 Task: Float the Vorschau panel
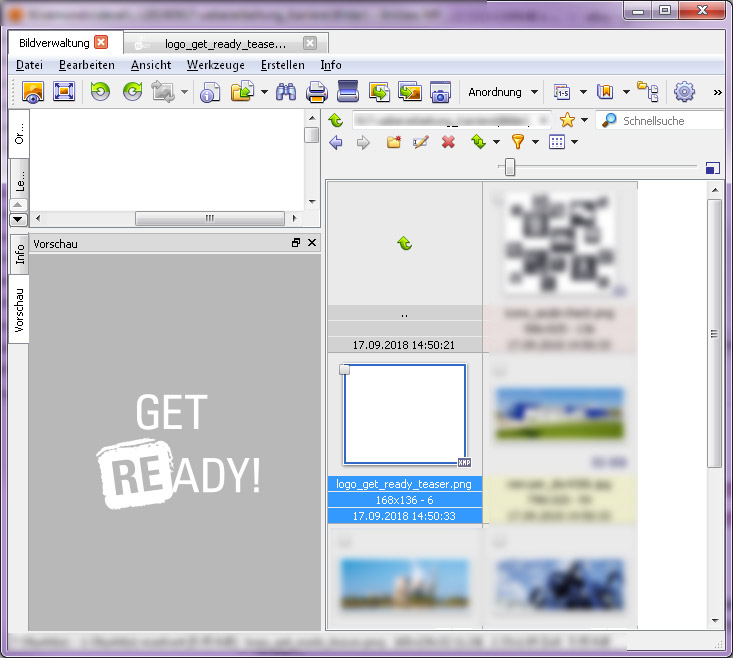point(296,243)
